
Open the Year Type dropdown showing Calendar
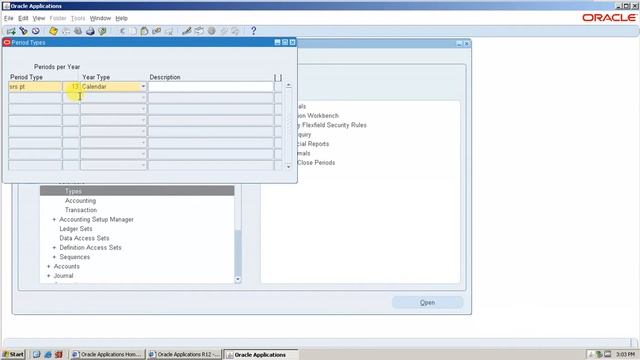tap(143, 87)
